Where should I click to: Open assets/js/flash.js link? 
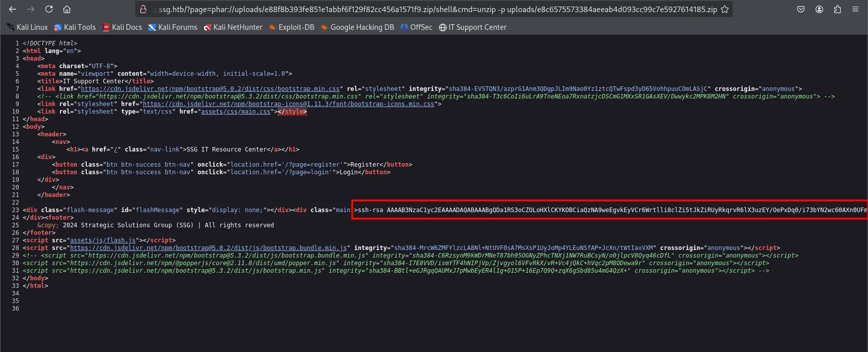pos(103,240)
